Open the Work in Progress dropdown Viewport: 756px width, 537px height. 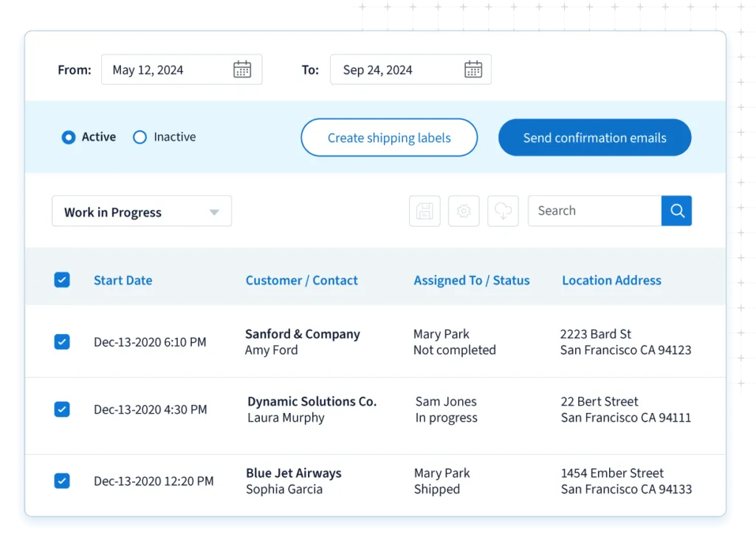(142, 211)
